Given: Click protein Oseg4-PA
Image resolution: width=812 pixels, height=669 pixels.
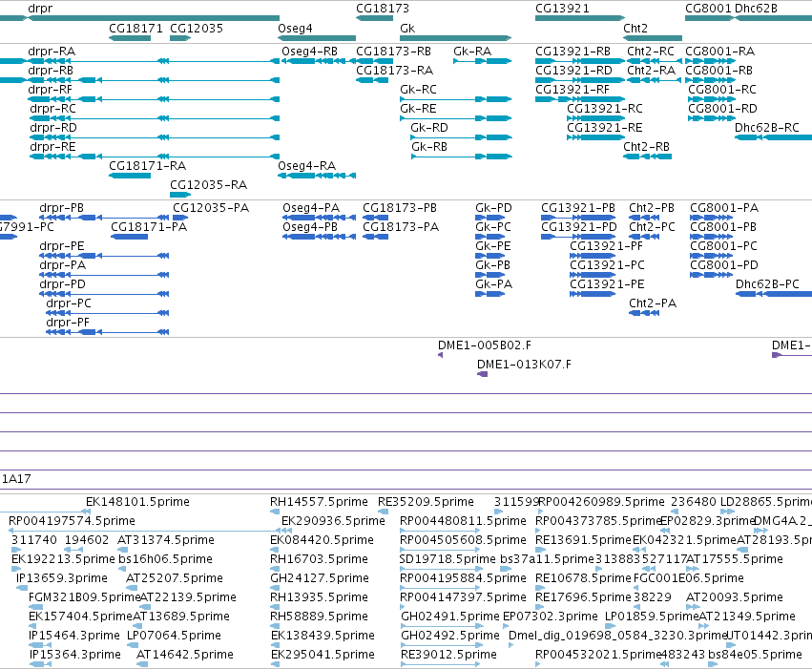Looking at the screenshot, I should click(x=319, y=218).
